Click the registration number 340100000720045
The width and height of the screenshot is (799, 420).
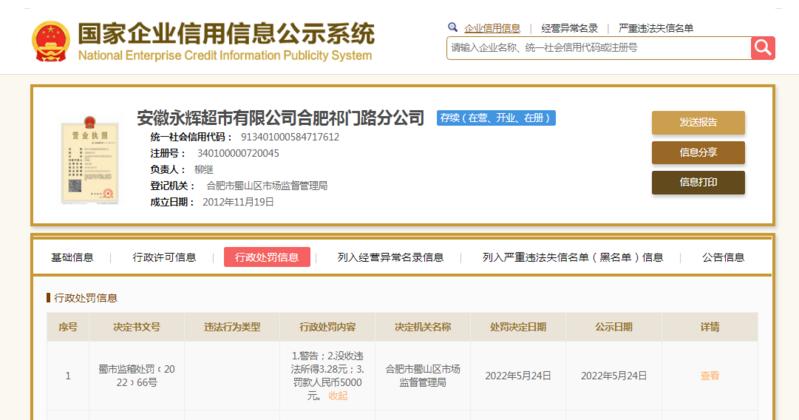click(238, 153)
